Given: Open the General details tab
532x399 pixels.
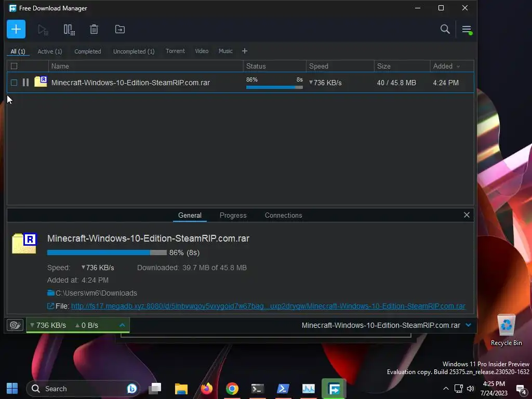Looking at the screenshot, I should pos(190,216).
